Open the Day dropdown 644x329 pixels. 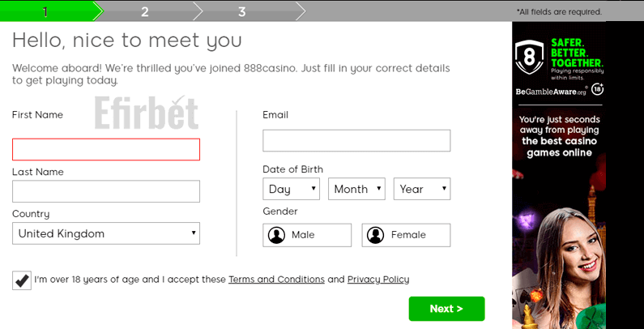click(292, 189)
